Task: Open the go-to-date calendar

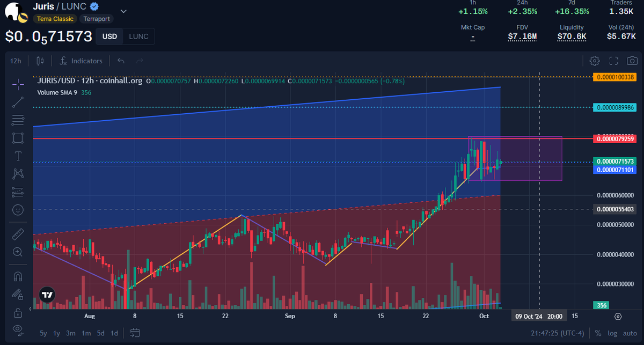Action: [135, 333]
